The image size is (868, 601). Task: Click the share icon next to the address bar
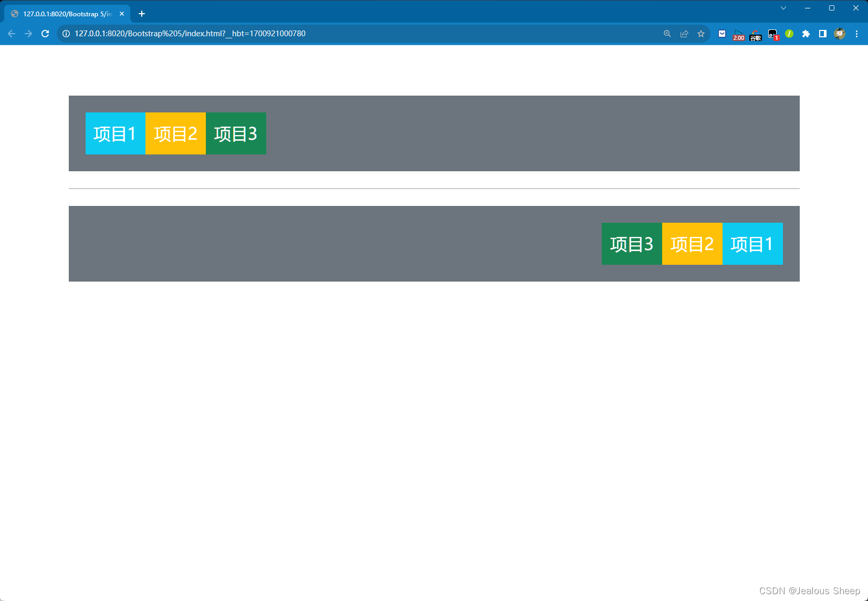point(684,33)
